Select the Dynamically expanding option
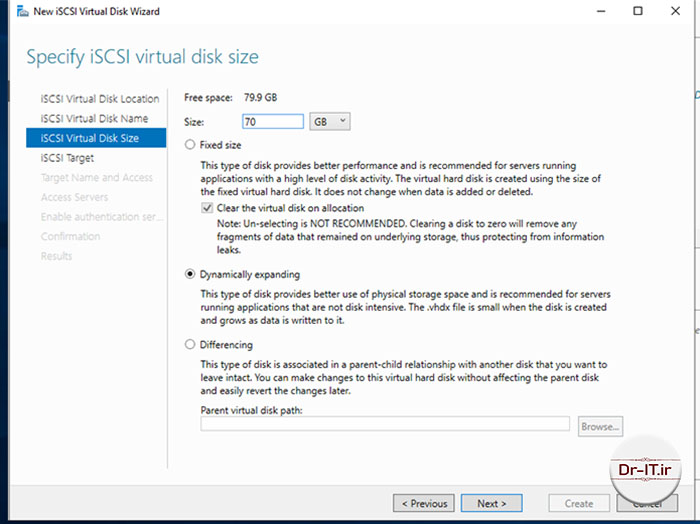This screenshot has height=524, width=700. pyautogui.click(x=191, y=274)
